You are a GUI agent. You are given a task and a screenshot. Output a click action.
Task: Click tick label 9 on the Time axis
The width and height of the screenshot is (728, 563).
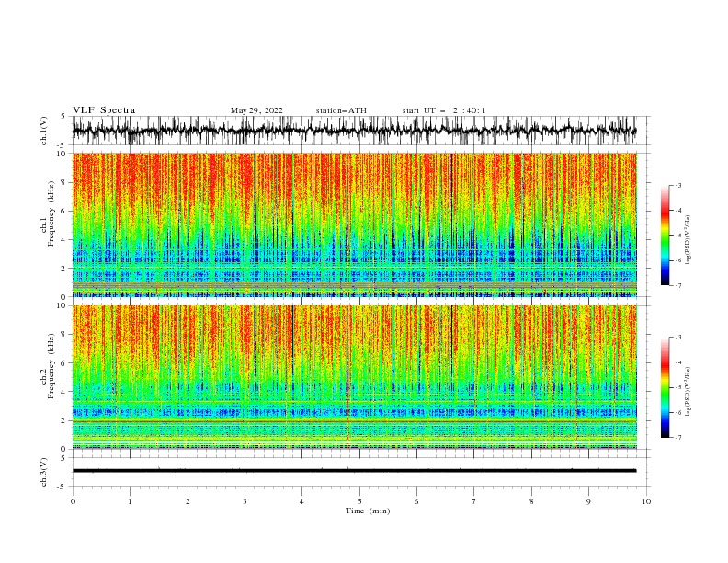tap(588, 501)
